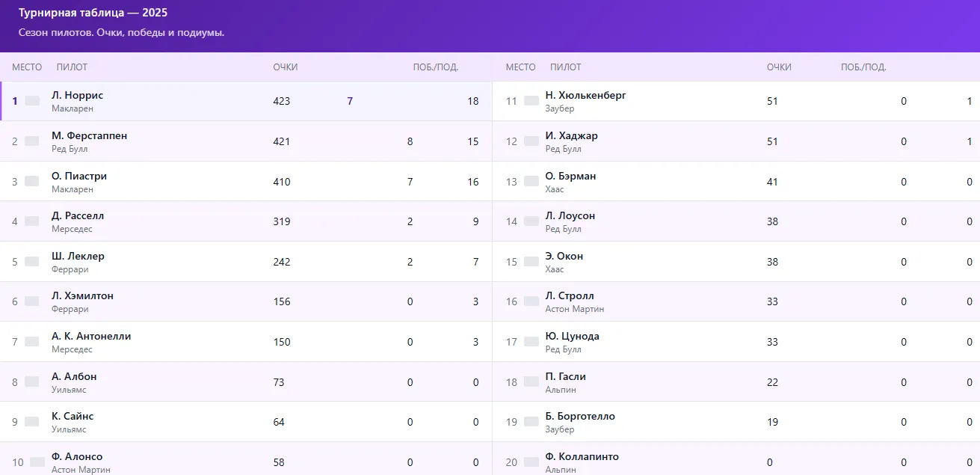Select driver name Ф. Алонсо

[x=77, y=456]
